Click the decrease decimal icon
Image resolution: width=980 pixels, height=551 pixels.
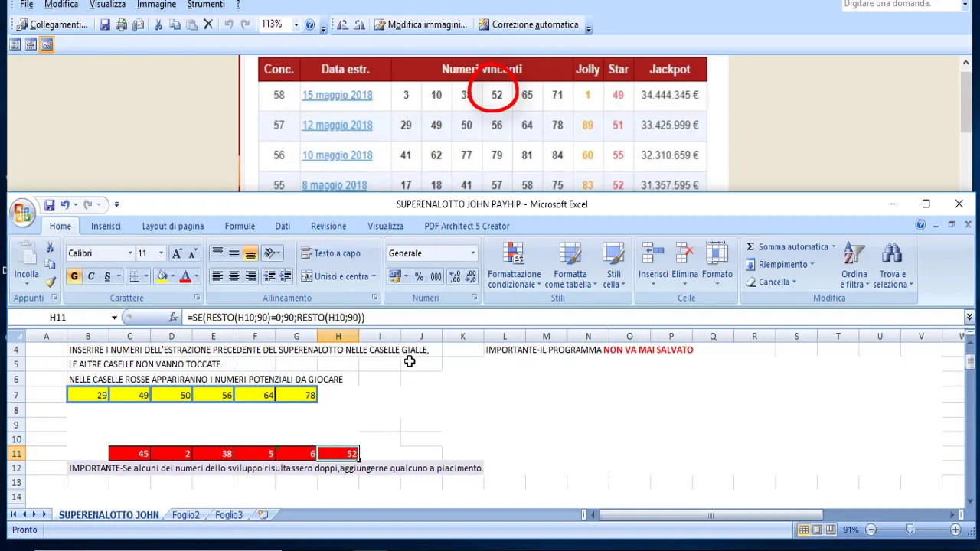tap(469, 276)
